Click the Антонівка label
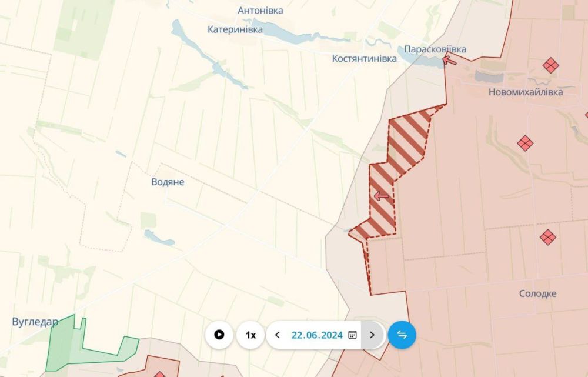Screen dimensions: 588x377 point(260,11)
